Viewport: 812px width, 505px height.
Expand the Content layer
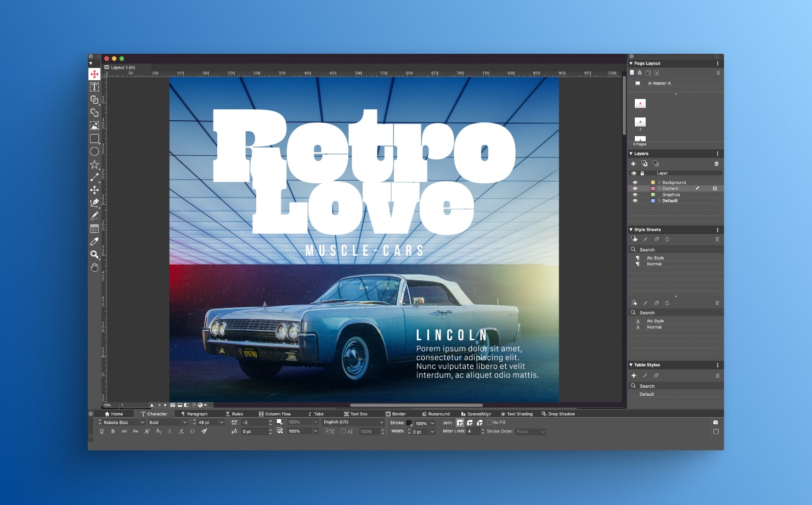coord(659,188)
